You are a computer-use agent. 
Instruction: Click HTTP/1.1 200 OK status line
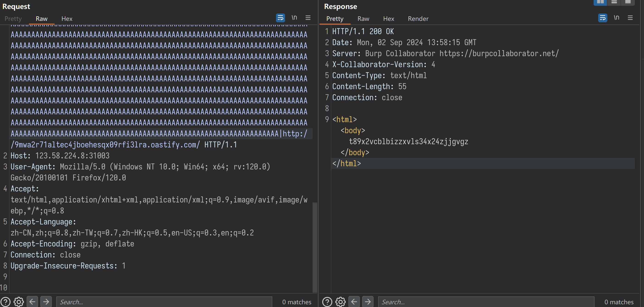363,32
